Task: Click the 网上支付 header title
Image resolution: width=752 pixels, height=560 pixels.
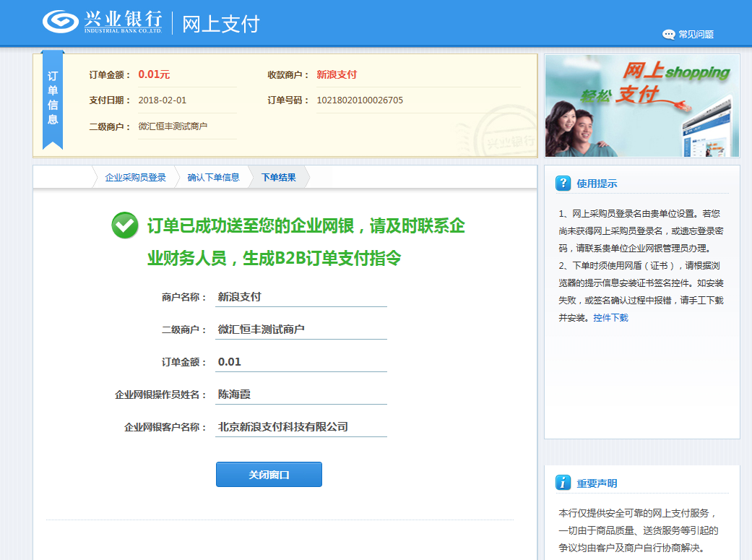Action: [220, 24]
